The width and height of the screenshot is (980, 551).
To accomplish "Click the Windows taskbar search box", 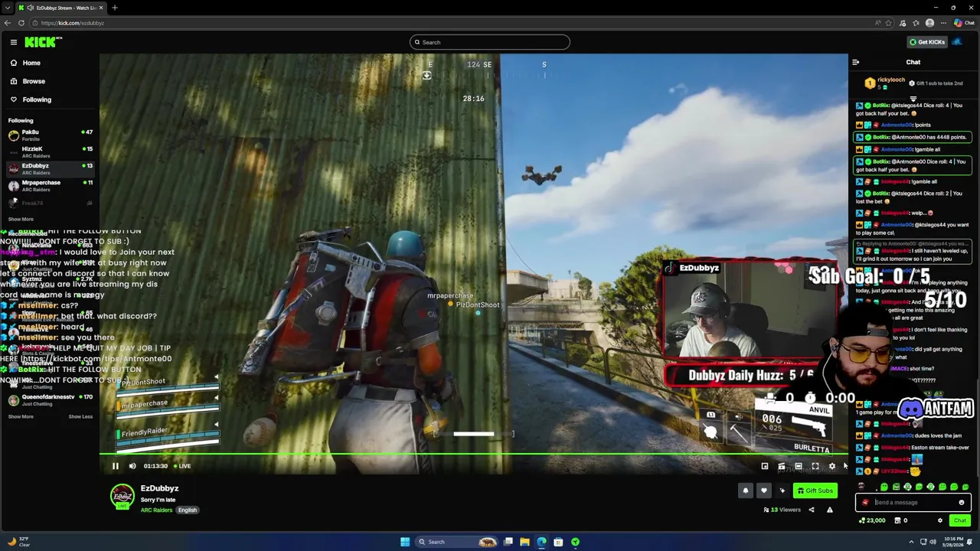I will click(x=456, y=542).
